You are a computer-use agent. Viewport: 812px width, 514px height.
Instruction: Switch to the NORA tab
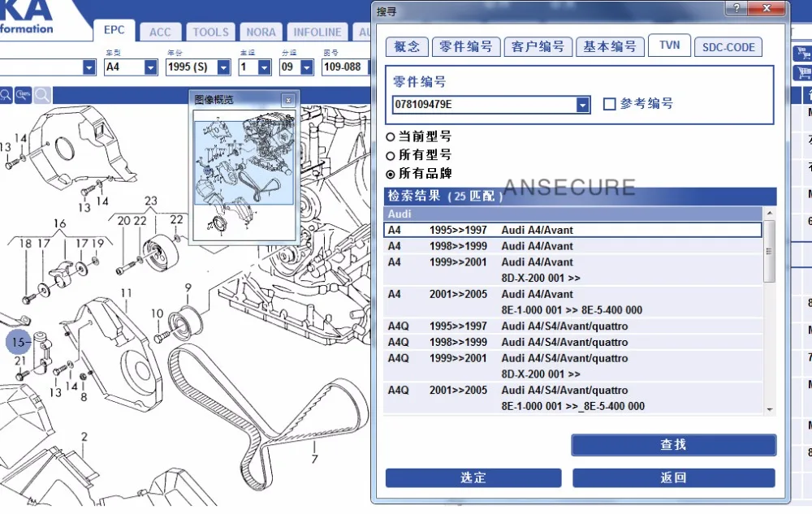[x=261, y=32]
